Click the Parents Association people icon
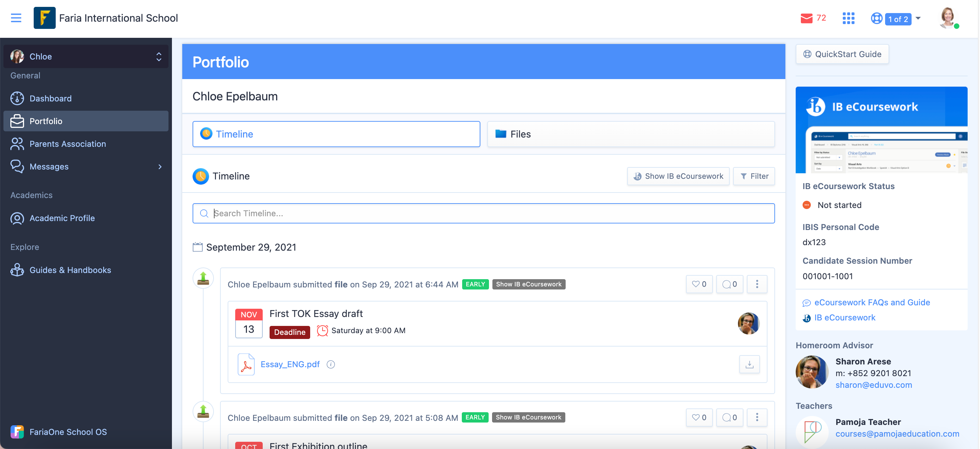The image size is (980, 449). [x=17, y=144]
